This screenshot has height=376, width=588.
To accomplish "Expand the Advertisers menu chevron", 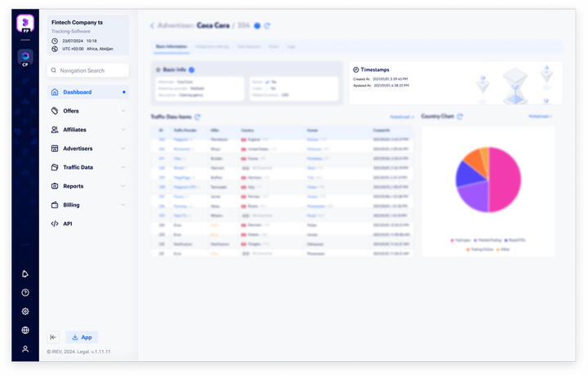I will point(123,148).
